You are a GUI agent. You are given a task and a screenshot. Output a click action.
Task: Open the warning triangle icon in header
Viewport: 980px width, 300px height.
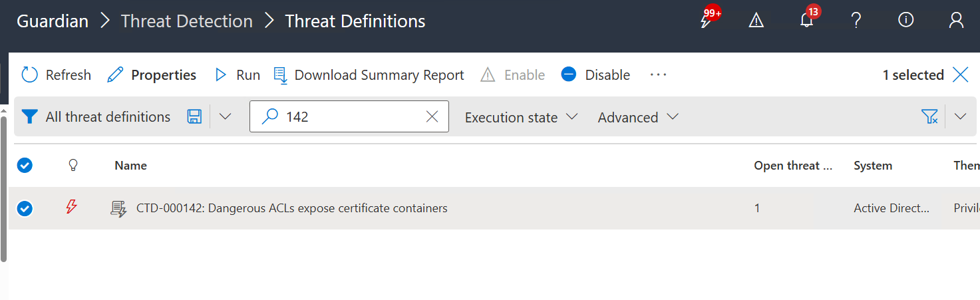(756, 21)
